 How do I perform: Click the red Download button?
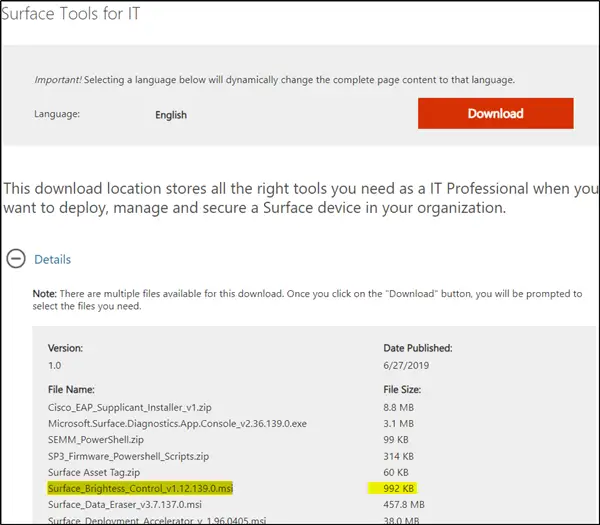(496, 113)
